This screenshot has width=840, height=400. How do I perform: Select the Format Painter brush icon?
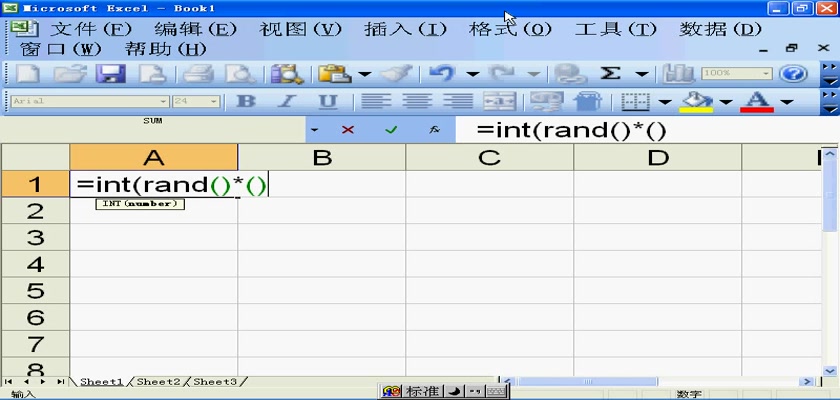396,74
